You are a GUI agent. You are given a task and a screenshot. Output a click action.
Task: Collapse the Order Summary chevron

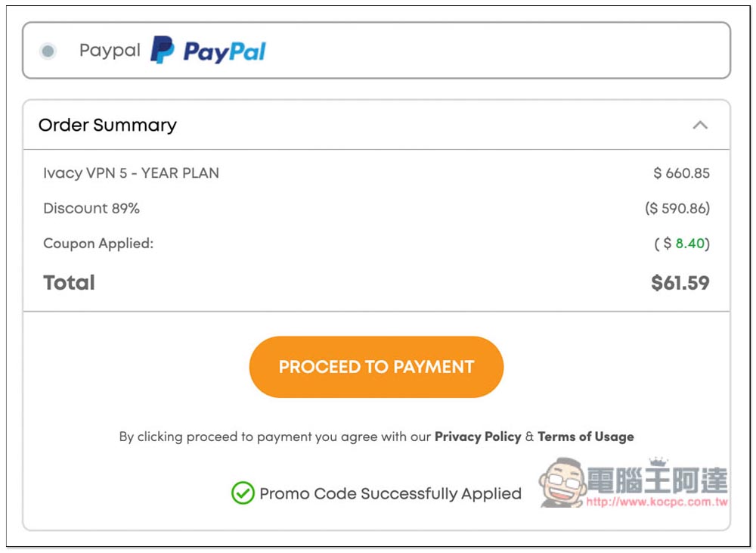tap(700, 126)
